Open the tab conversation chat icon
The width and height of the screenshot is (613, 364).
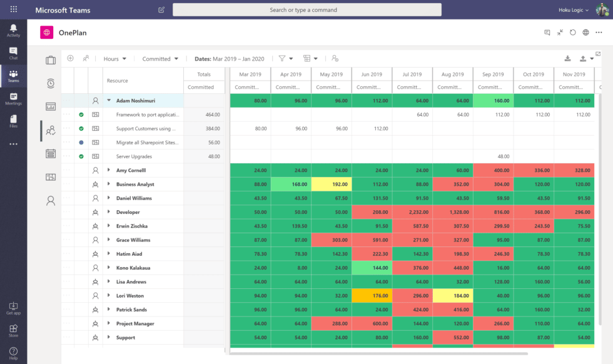point(547,33)
